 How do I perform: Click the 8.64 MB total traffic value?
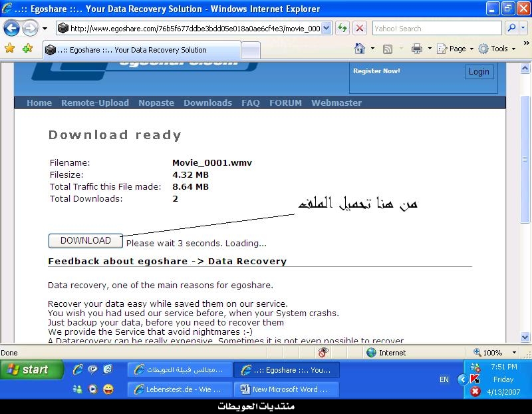(x=190, y=186)
